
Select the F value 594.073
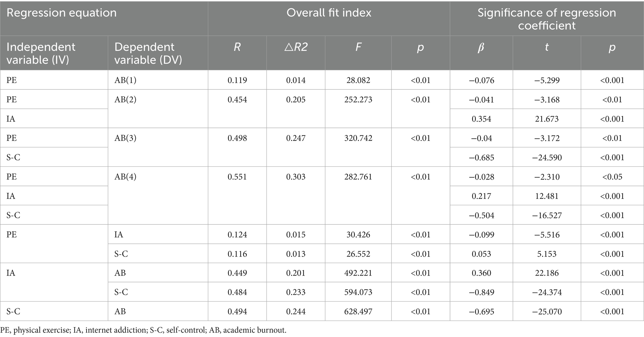coord(358,292)
